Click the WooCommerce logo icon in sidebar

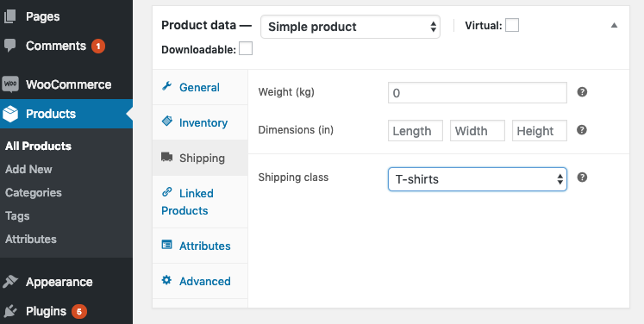coord(10,84)
